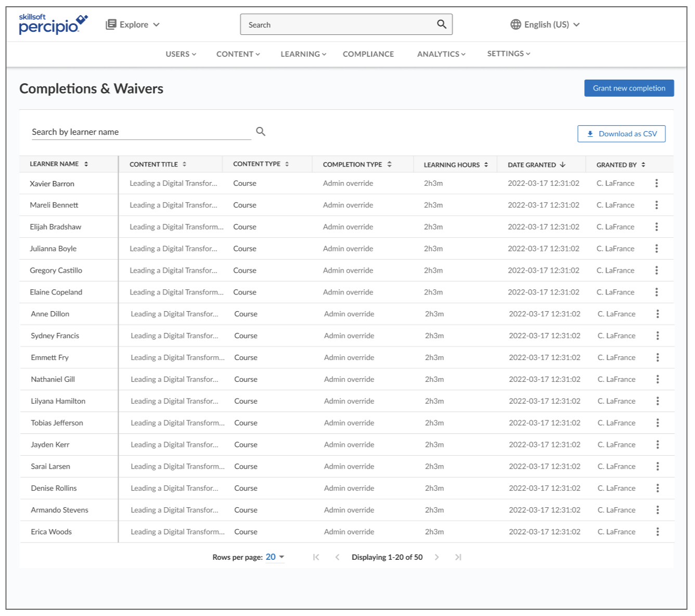Open the Rows per page dropdown

pos(275,557)
